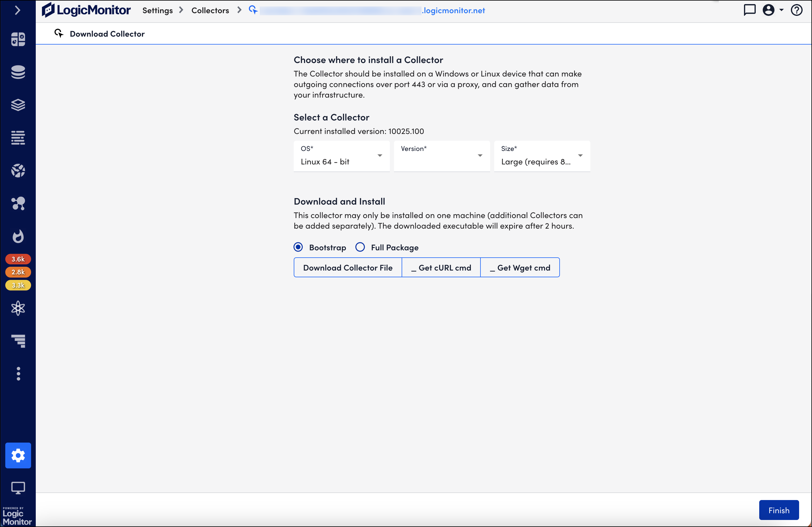
Task: Open the Topology node-graph icon
Action: point(18,204)
